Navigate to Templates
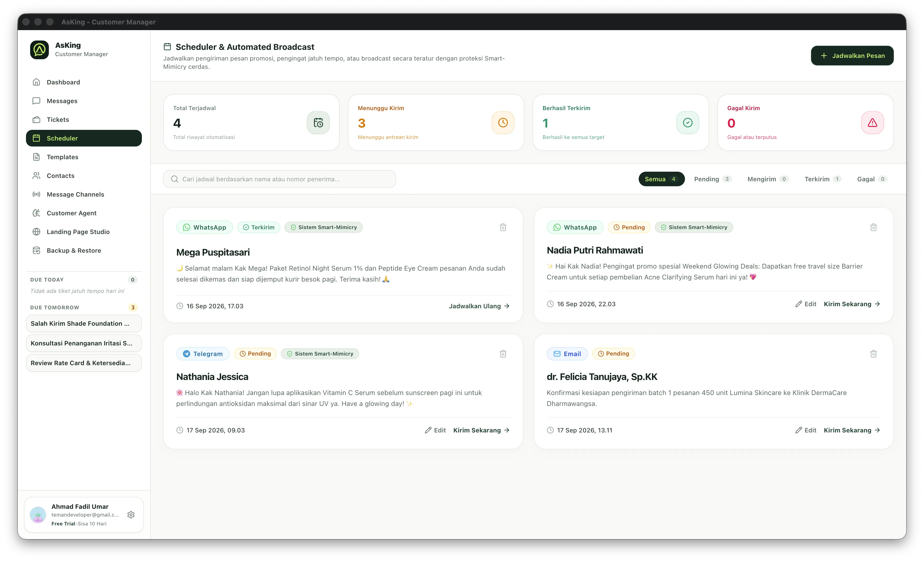This screenshot has width=924, height=561. tap(84, 157)
